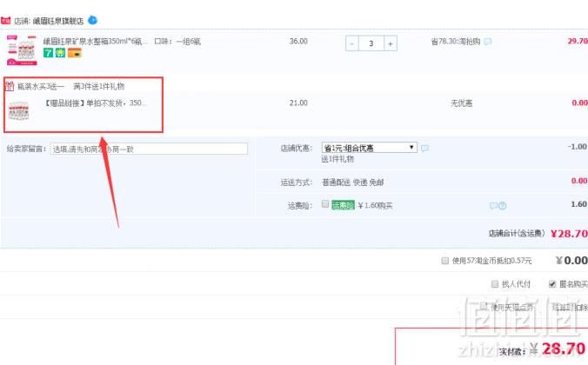588x365 pixels.
Task: Click the 峨眉钰泉旗舰店 store name link
Action: click(58, 21)
